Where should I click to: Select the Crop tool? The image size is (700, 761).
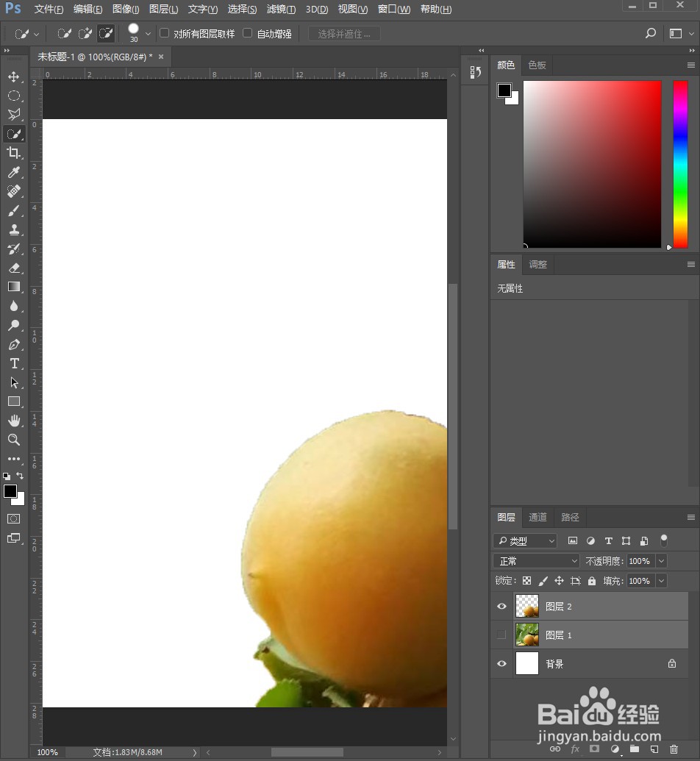[x=15, y=153]
